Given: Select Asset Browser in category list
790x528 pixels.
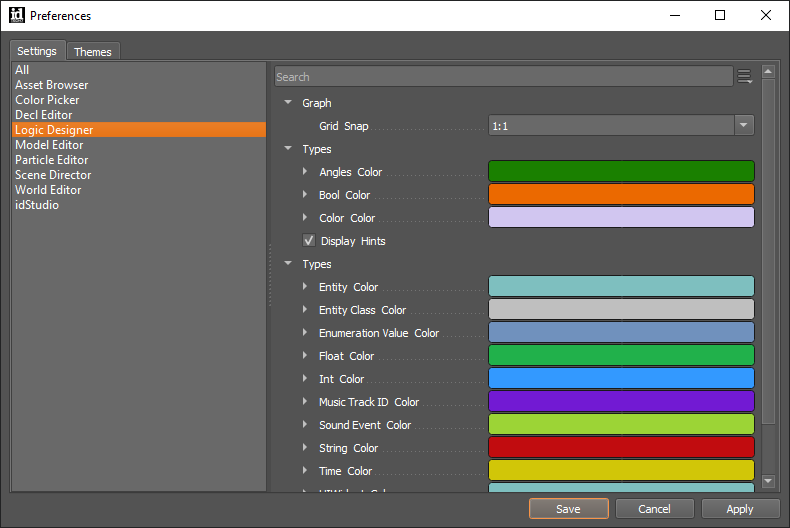Looking at the screenshot, I should coord(139,85).
